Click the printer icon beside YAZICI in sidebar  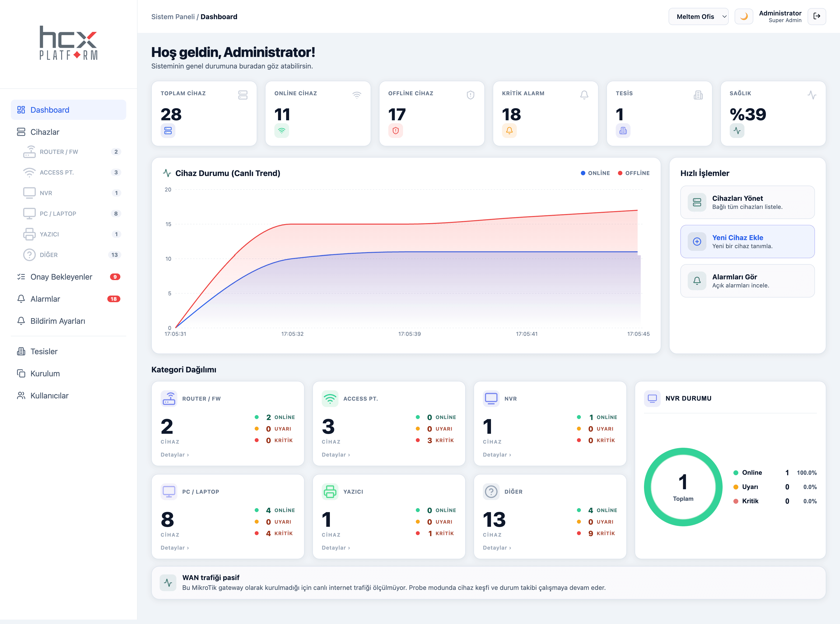click(x=29, y=234)
